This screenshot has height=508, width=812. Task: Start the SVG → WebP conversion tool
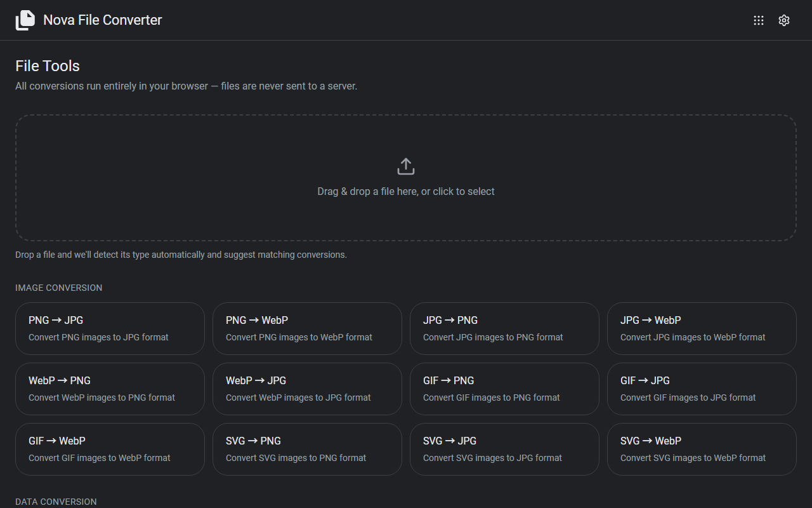[x=702, y=449]
